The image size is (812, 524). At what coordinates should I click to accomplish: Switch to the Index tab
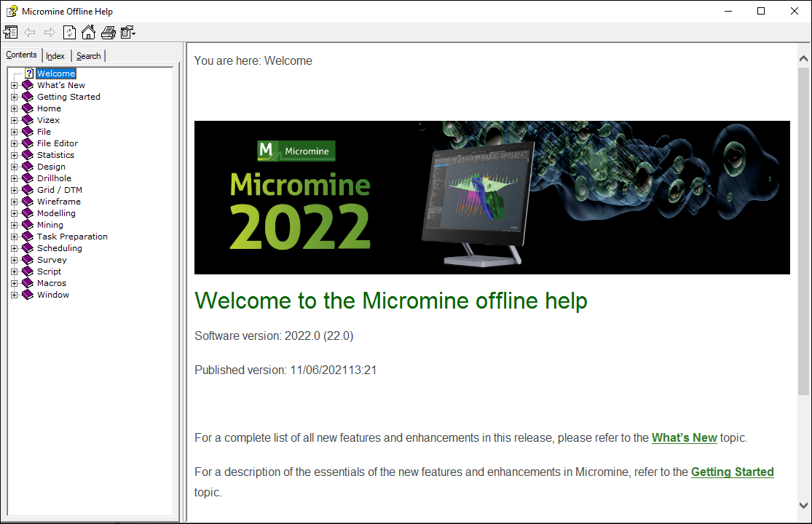point(55,55)
